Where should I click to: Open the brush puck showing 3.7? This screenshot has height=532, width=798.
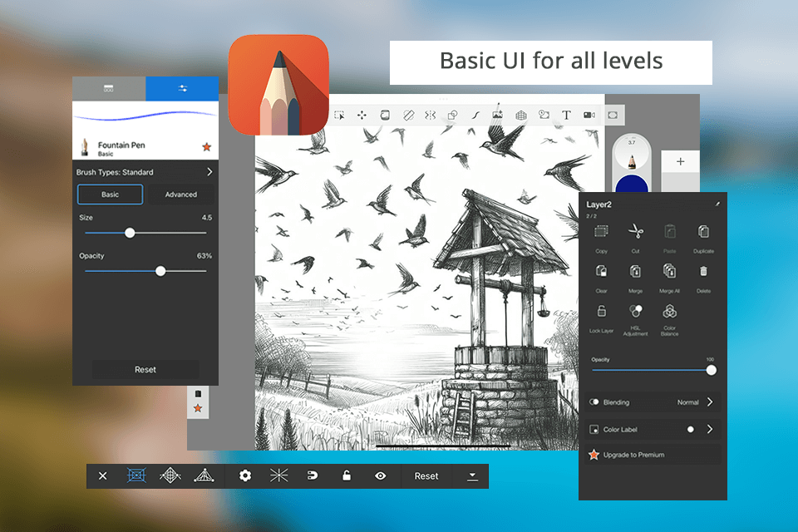click(x=632, y=153)
